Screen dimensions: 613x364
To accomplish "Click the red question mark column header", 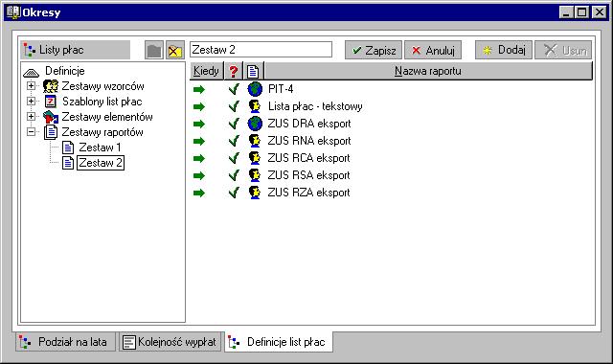I will (x=234, y=71).
